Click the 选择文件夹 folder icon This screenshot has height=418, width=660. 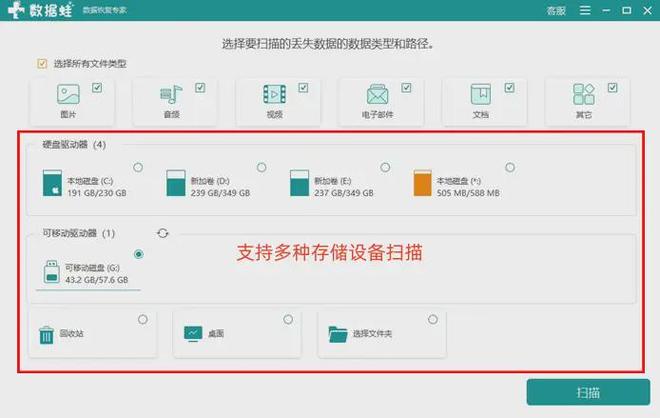[338, 335]
